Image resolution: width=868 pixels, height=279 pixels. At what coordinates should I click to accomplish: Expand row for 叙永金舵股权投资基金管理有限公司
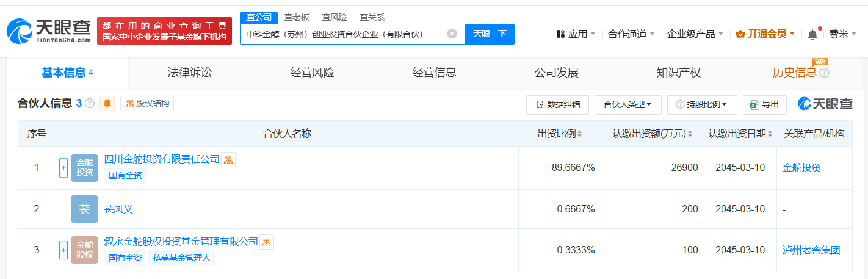[63, 250]
